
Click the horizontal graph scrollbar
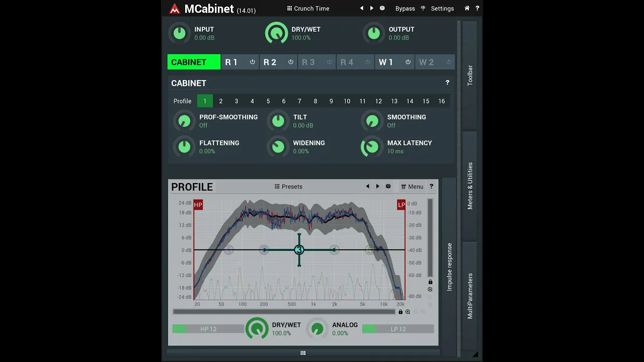[x=284, y=312]
